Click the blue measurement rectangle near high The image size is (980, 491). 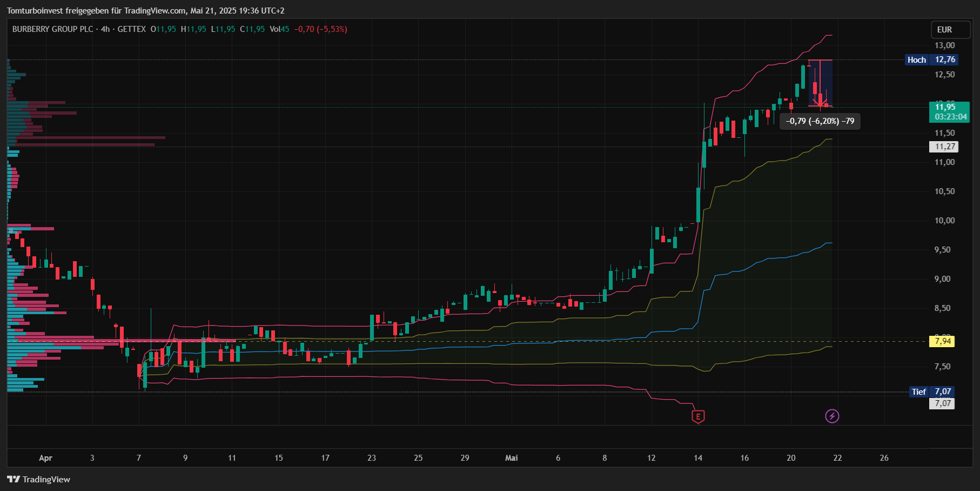click(x=820, y=83)
